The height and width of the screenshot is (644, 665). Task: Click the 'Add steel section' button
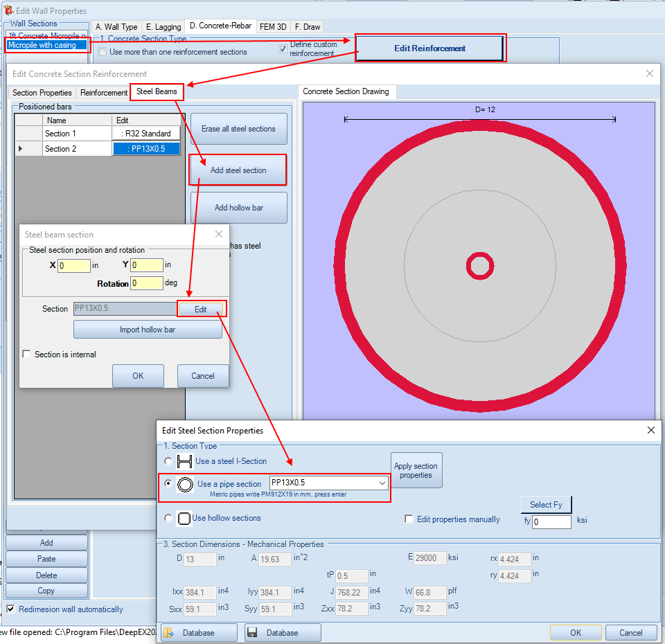pos(238,170)
